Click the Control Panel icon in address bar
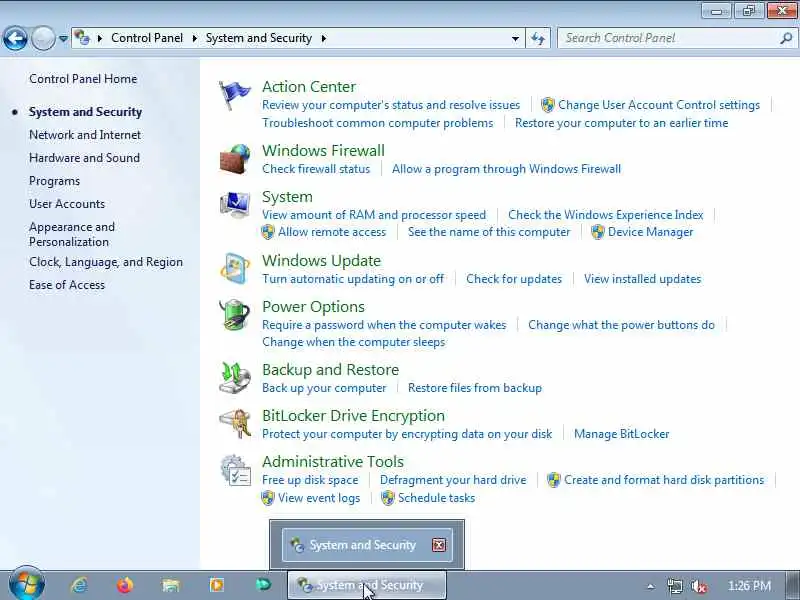800x600 pixels. click(x=82, y=38)
